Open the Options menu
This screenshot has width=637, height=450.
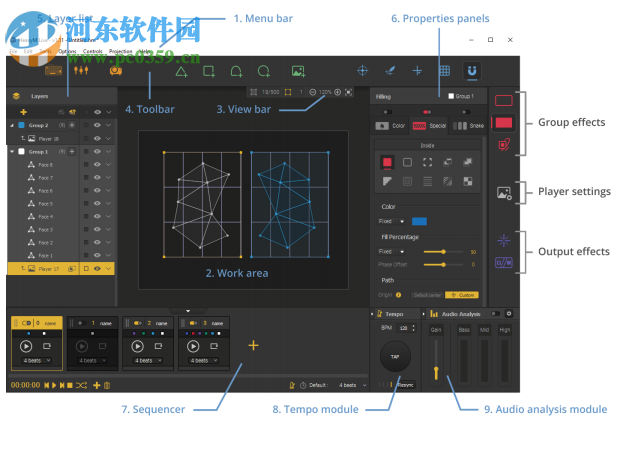point(67,51)
